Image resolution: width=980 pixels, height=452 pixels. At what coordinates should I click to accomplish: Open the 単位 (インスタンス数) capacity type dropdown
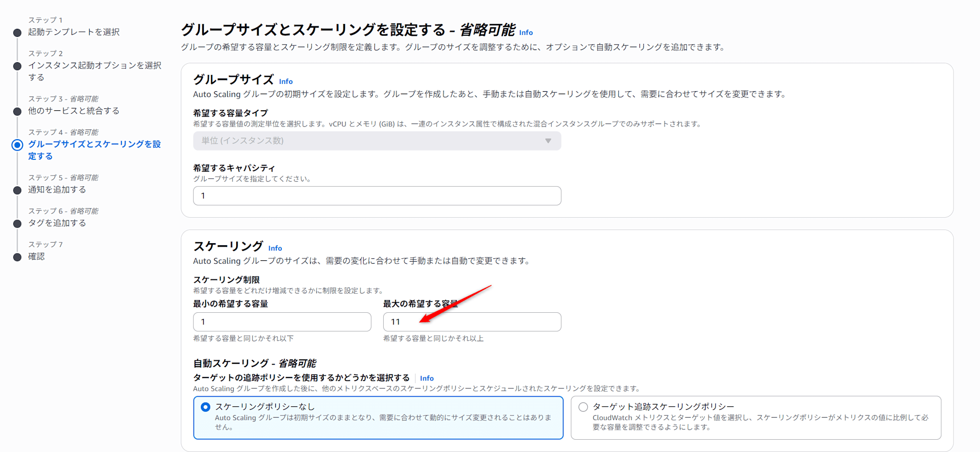coord(377,141)
